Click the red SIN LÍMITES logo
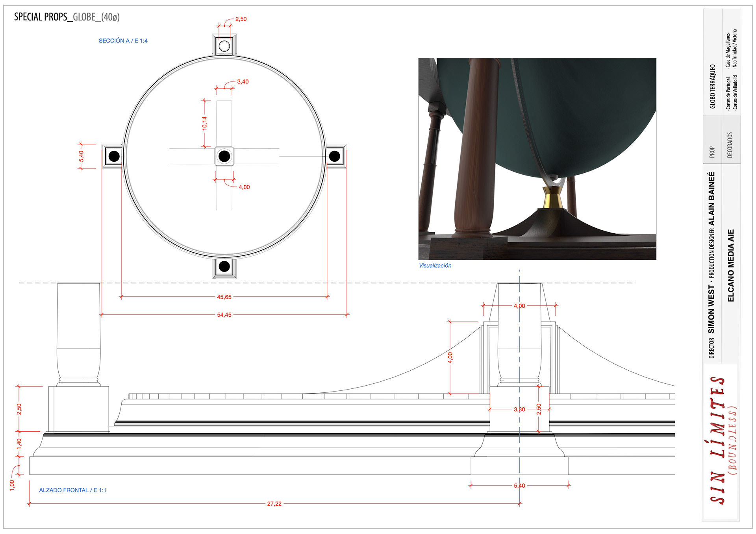The height and width of the screenshot is (534, 756). pos(718,440)
